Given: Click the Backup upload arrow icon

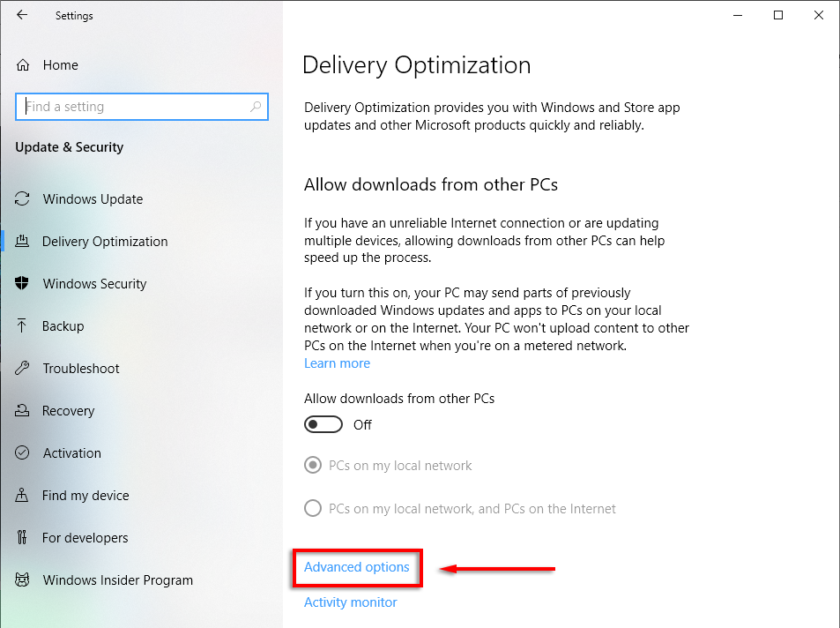Looking at the screenshot, I should pyautogui.click(x=23, y=326).
